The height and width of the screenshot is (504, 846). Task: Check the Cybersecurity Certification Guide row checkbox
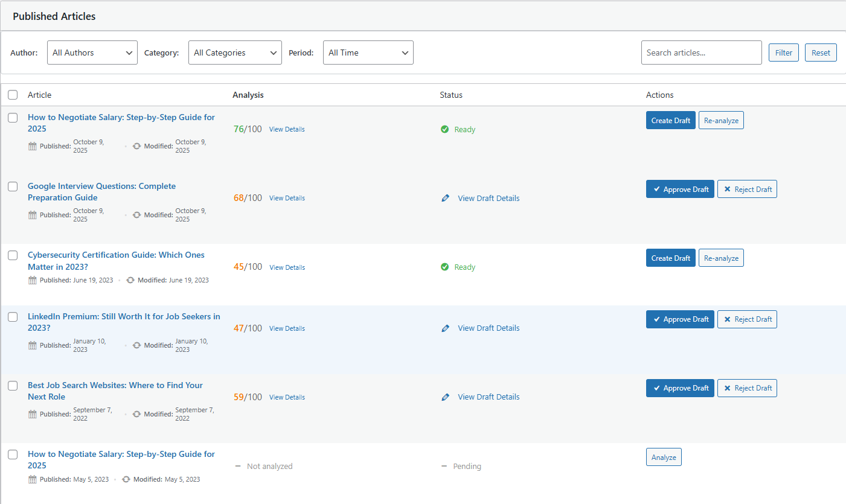click(13, 255)
